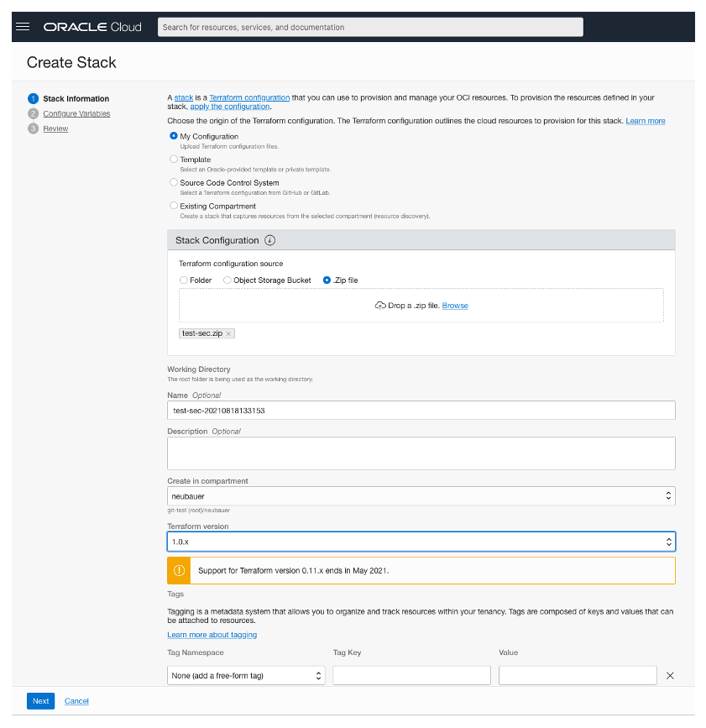Select the Template radio option
The image size is (706, 728).
pos(174,159)
